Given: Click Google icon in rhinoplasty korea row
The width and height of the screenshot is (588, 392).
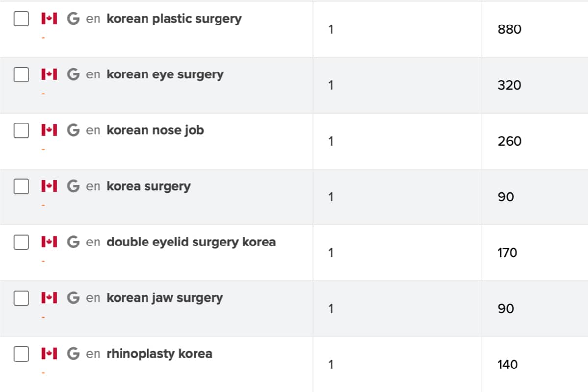Looking at the screenshot, I should 73,354.
